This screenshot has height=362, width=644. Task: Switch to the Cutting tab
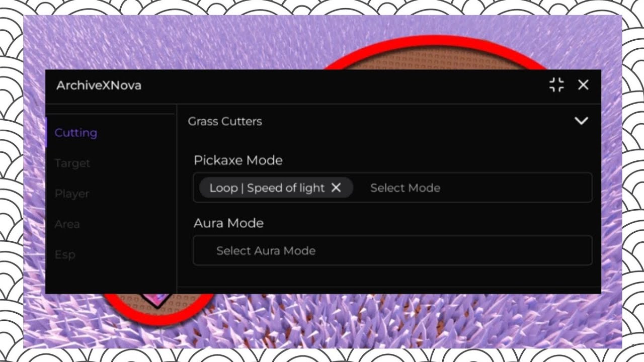(76, 133)
